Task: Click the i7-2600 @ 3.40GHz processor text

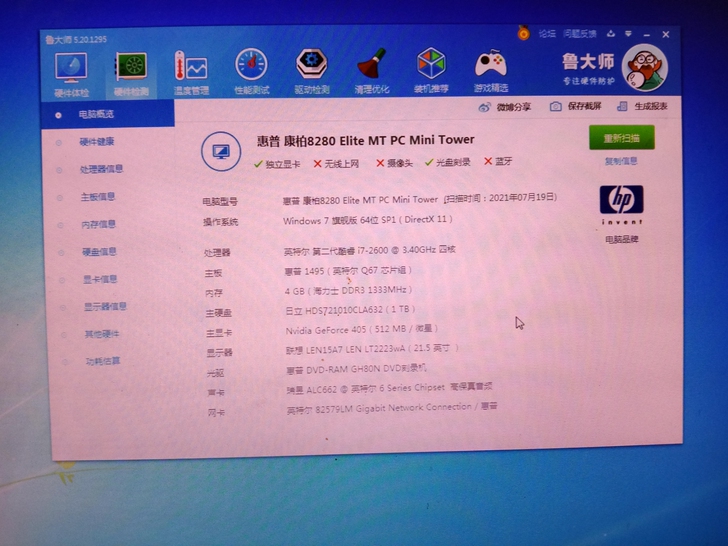Action: pyautogui.click(x=370, y=250)
